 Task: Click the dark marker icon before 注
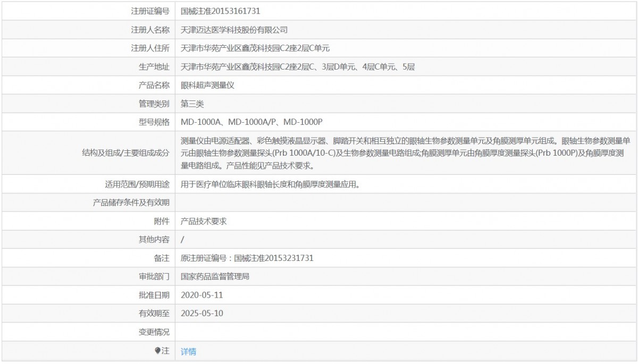pos(157,351)
